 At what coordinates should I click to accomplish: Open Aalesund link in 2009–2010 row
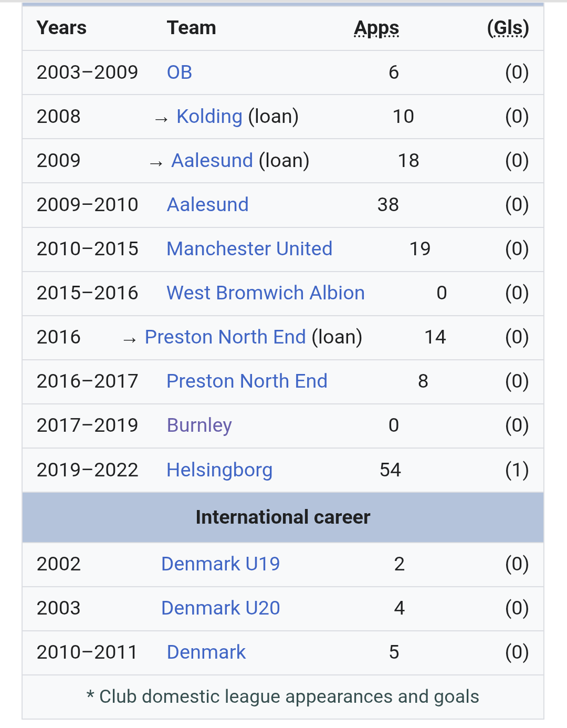[x=207, y=205]
